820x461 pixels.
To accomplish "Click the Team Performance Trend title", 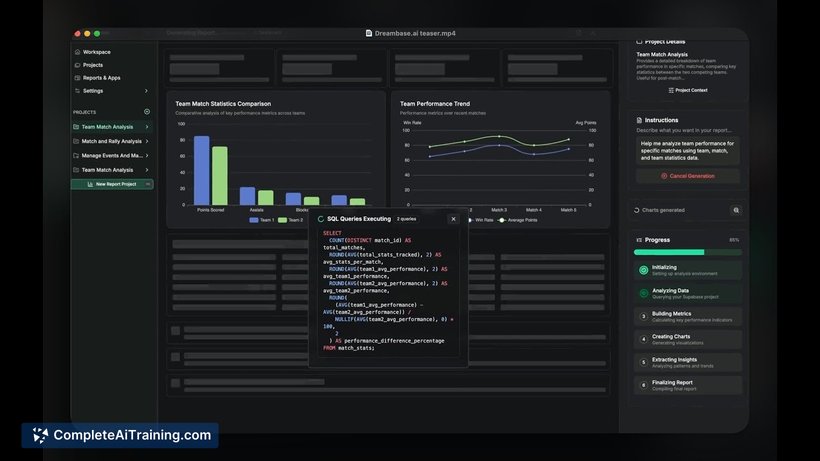I will pos(435,104).
